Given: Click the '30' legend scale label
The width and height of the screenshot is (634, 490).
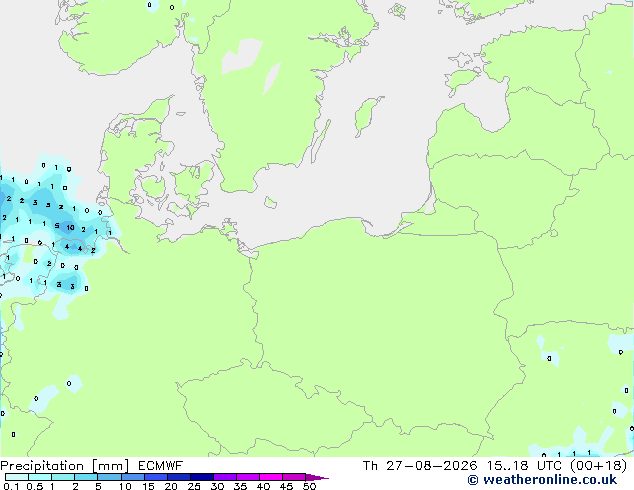Looking at the screenshot, I should [x=217, y=486].
